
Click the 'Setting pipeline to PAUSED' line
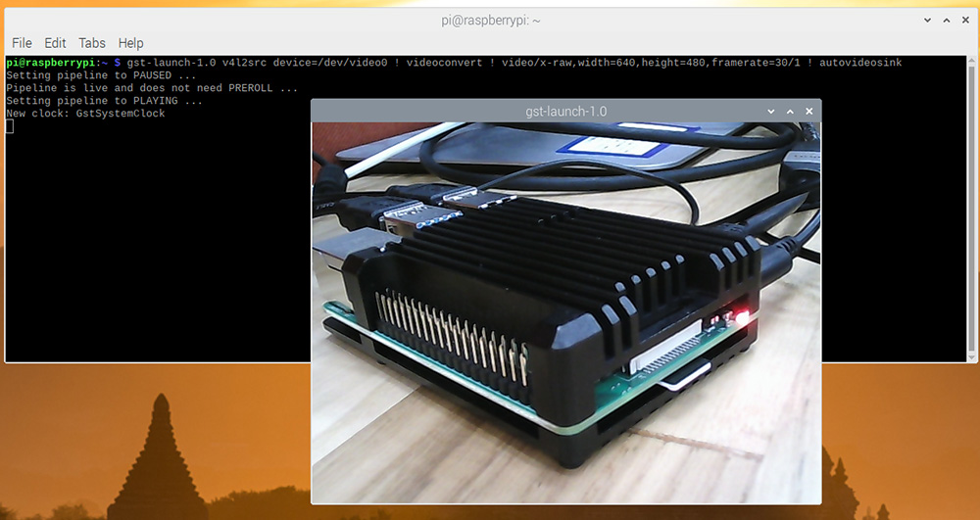[101, 75]
